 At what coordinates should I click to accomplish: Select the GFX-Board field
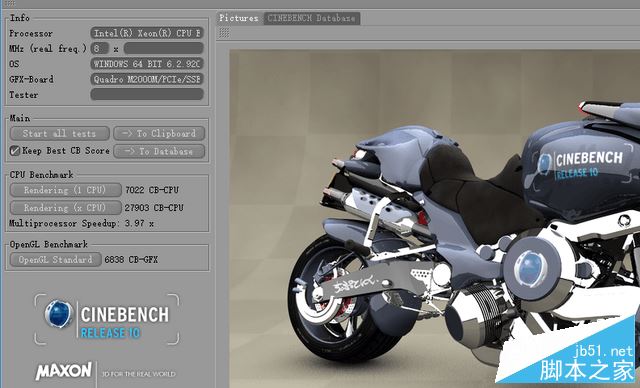click(147, 79)
